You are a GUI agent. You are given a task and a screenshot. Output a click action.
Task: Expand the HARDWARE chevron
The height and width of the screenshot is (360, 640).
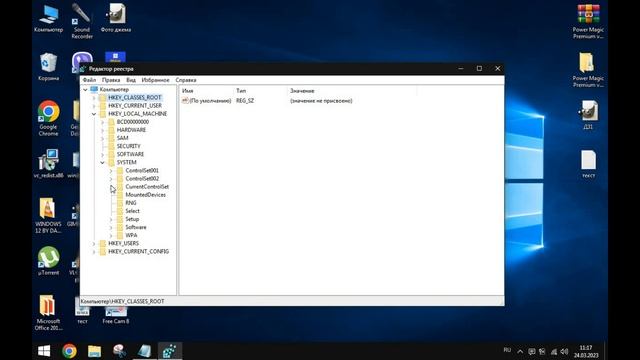point(102,130)
